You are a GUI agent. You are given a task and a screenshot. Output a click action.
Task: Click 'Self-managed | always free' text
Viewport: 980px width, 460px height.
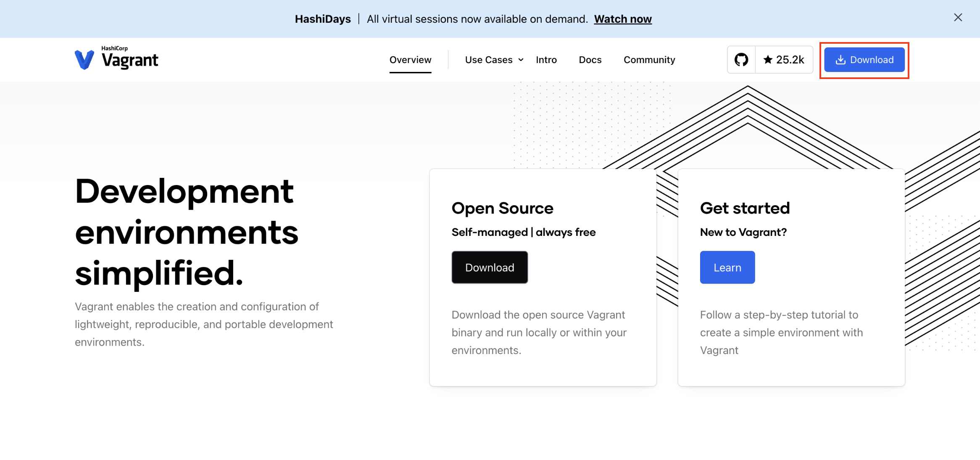coord(524,232)
